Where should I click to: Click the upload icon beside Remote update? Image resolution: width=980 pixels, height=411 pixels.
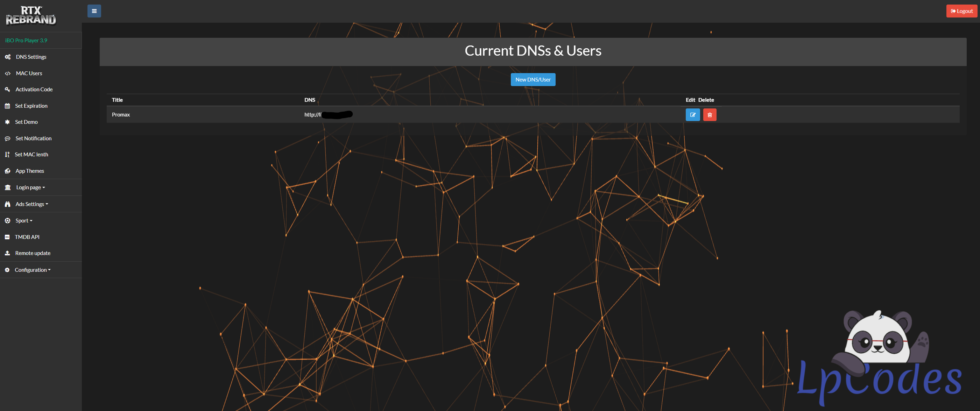[x=7, y=253]
